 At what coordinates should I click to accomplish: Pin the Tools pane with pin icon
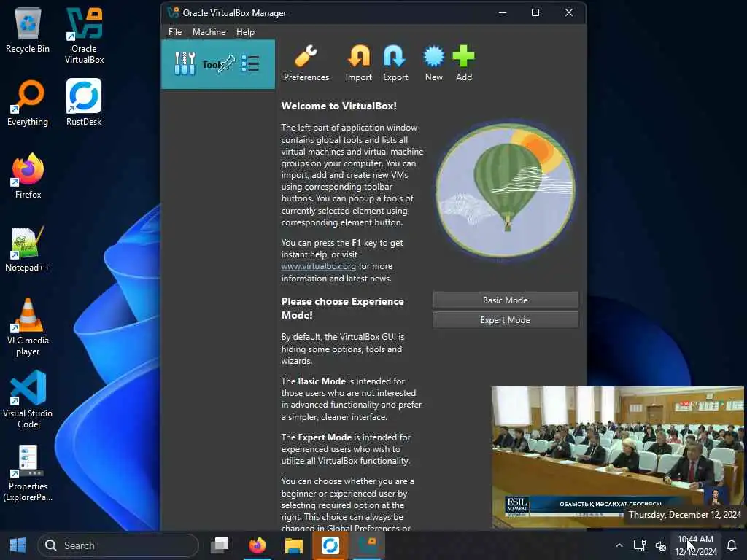pyautogui.click(x=226, y=63)
